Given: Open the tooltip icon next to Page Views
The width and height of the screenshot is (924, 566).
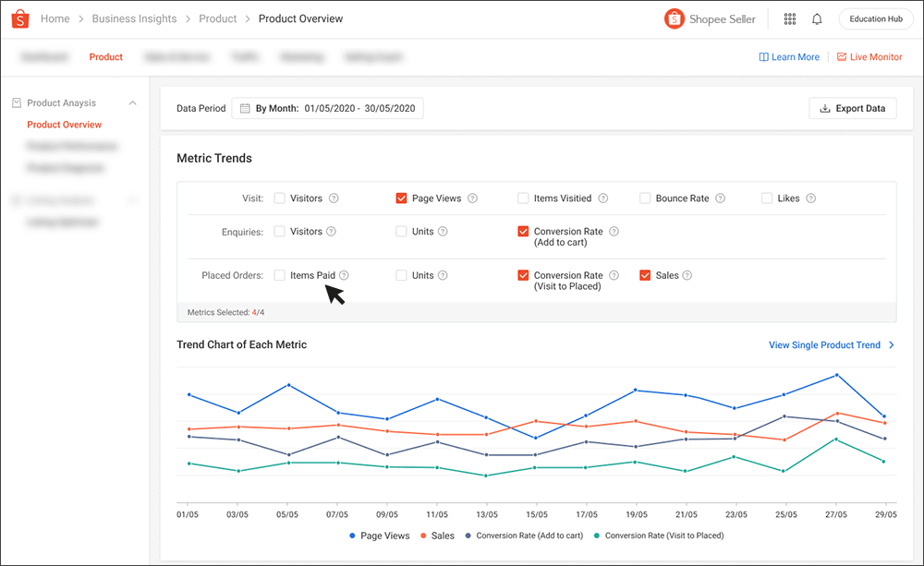Looking at the screenshot, I should tap(473, 198).
